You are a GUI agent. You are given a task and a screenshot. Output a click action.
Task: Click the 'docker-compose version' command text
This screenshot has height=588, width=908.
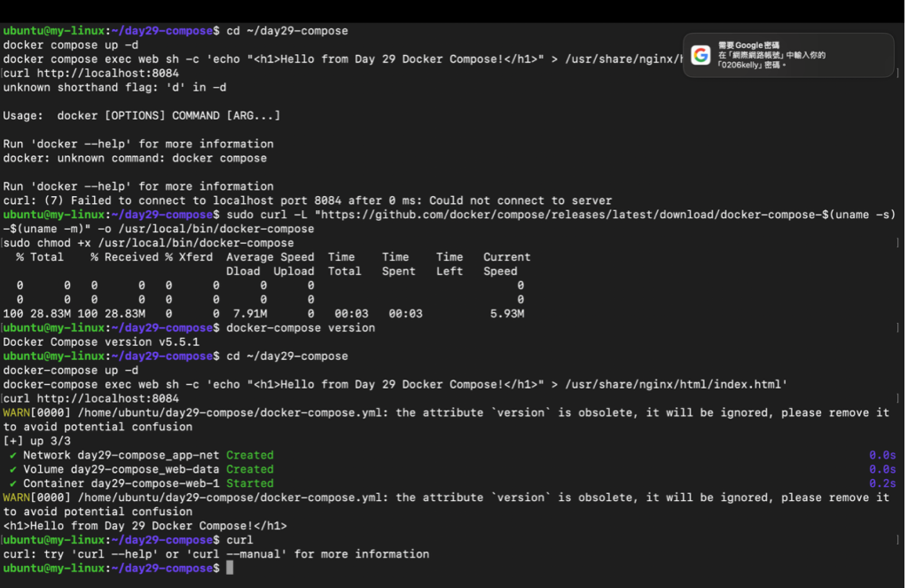301,328
